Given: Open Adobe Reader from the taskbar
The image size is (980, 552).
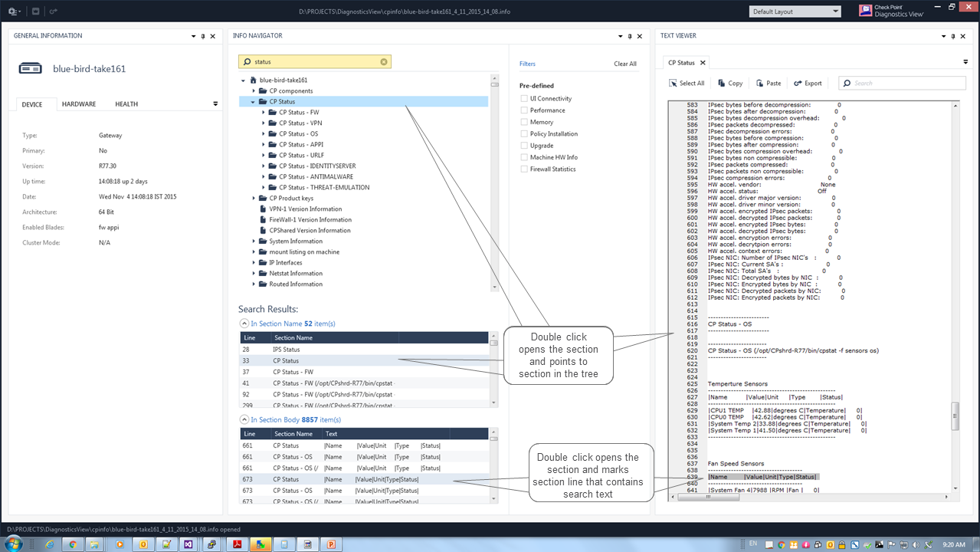Looking at the screenshot, I should (x=238, y=544).
